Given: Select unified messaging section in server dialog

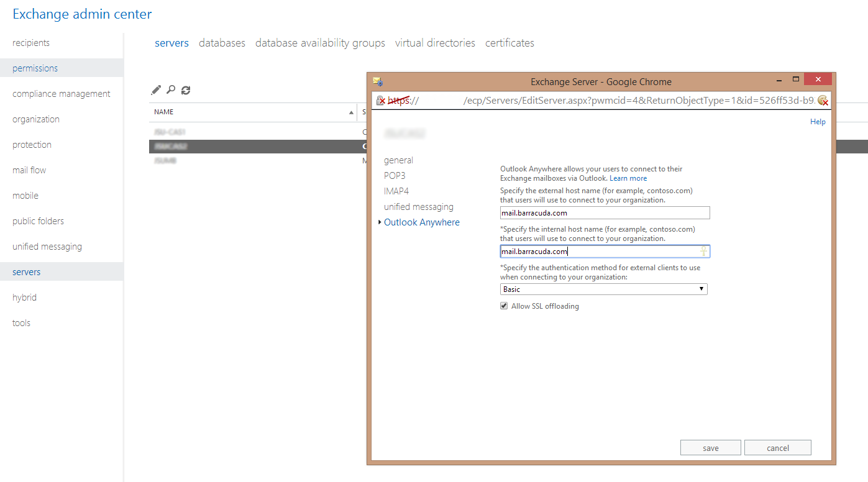Looking at the screenshot, I should [x=419, y=207].
